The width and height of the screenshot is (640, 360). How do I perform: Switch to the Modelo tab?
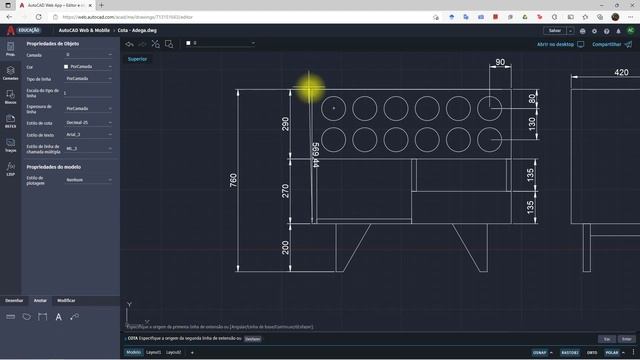(133, 352)
